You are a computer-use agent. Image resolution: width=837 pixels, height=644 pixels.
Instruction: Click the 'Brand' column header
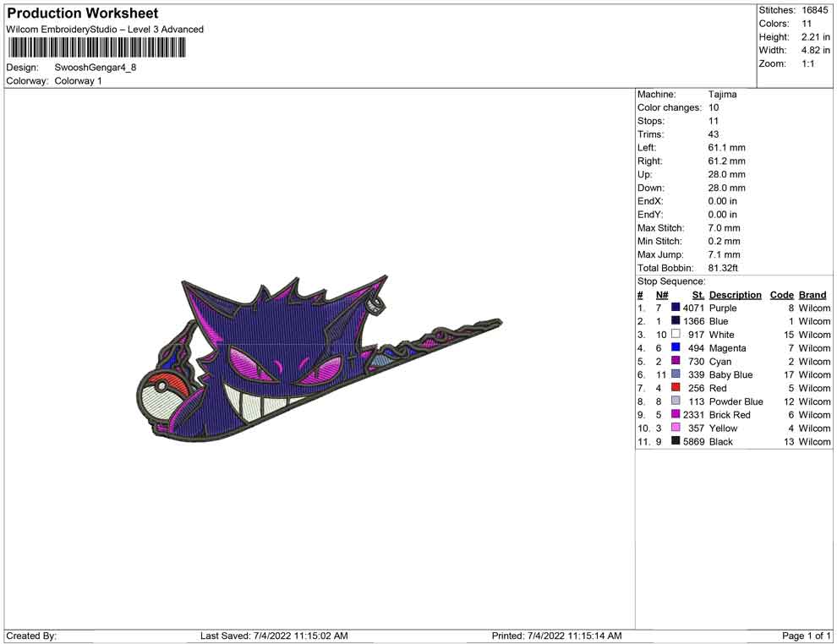(x=812, y=295)
